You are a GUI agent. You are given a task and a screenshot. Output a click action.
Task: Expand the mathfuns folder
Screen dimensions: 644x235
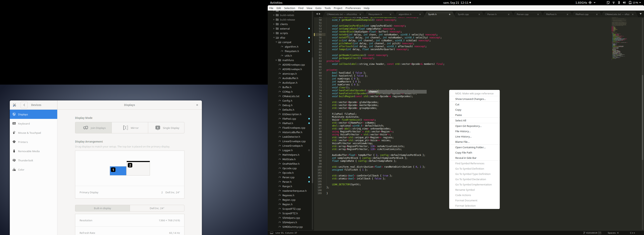coord(276,60)
